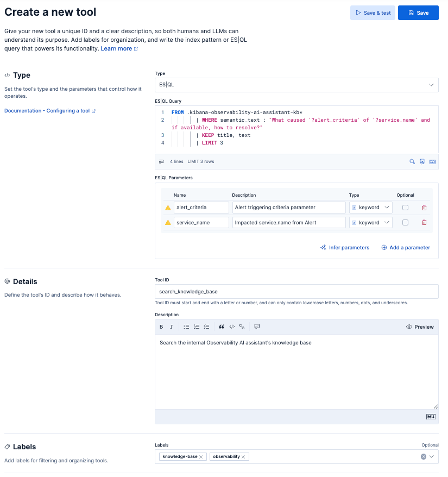
Task: Open the Type dropdown showing ES|QL
Action: [x=296, y=85]
